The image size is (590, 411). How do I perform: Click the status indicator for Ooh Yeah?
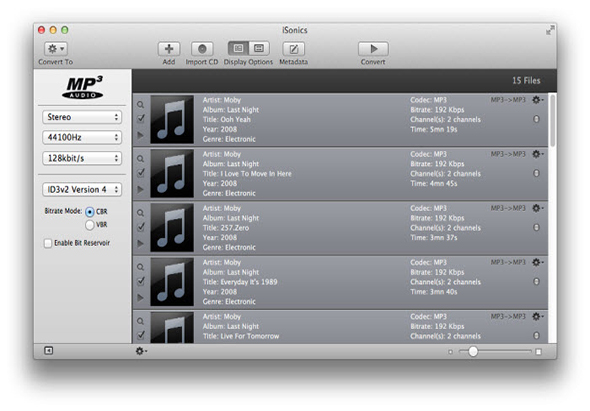coord(536,119)
